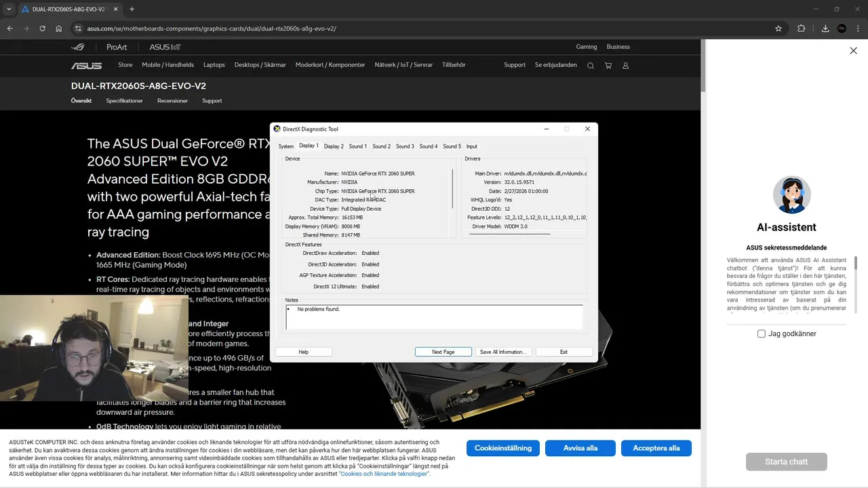The image size is (868, 488).
Task: Select Support product tab
Action: click(x=212, y=101)
